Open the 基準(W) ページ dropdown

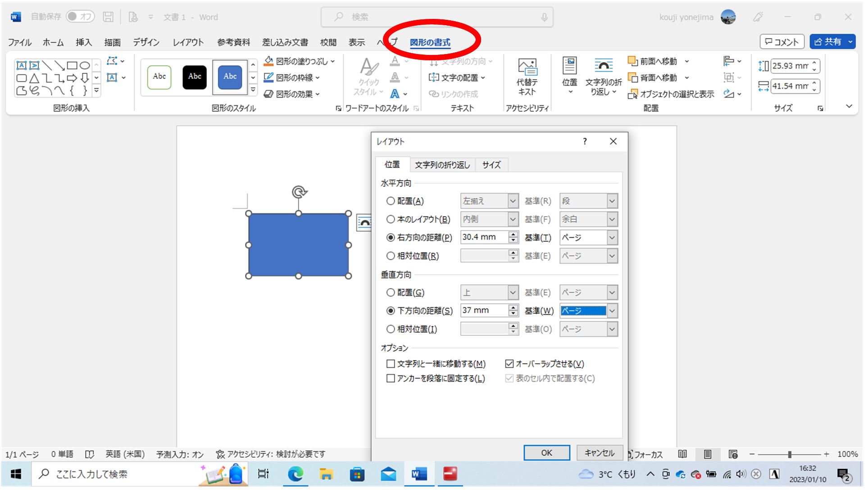589,311
